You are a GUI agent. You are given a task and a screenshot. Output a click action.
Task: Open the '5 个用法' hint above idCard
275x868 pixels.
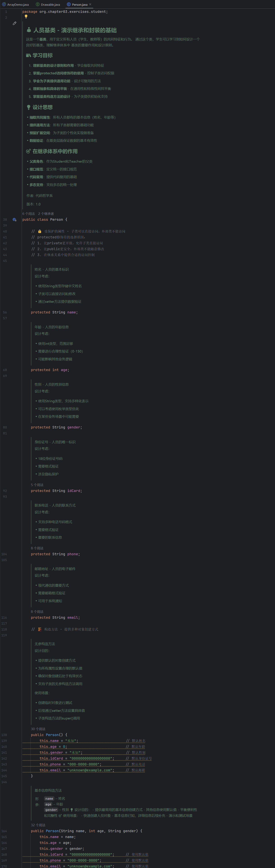(37, 485)
